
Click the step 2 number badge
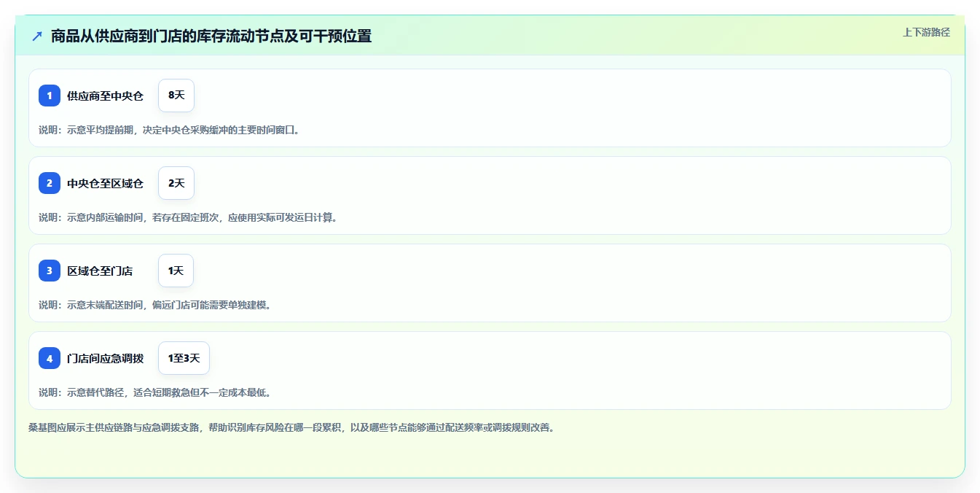point(50,183)
